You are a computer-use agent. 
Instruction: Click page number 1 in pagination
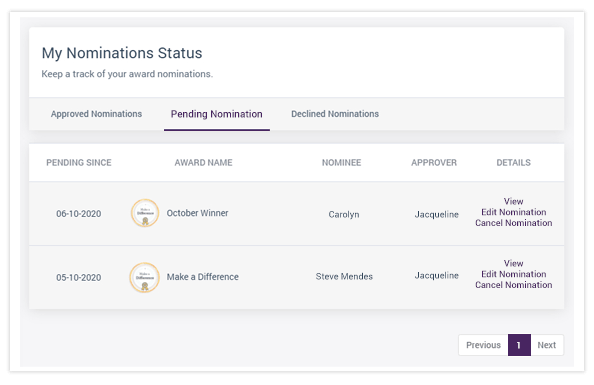(519, 345)
